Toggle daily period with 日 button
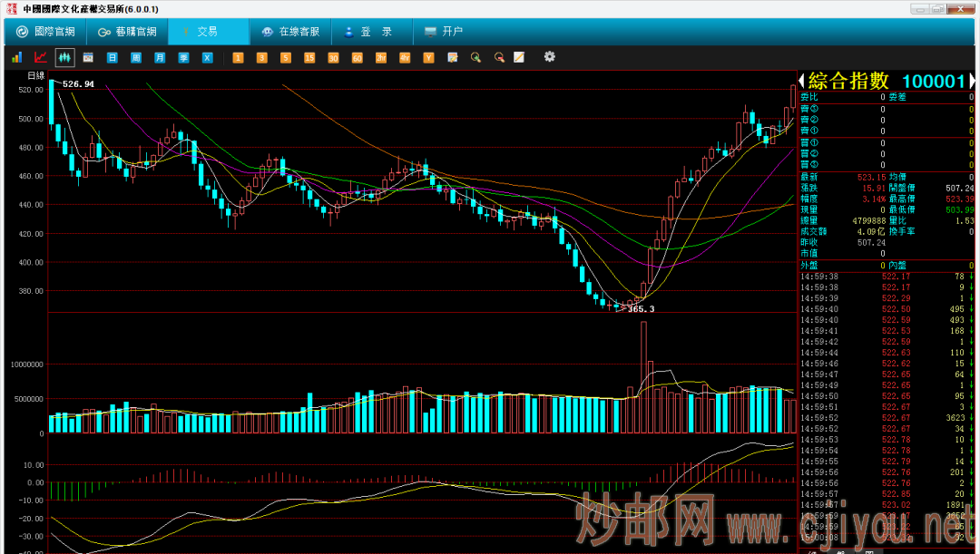This screenshot has width=980, height=554. [113, 58]
